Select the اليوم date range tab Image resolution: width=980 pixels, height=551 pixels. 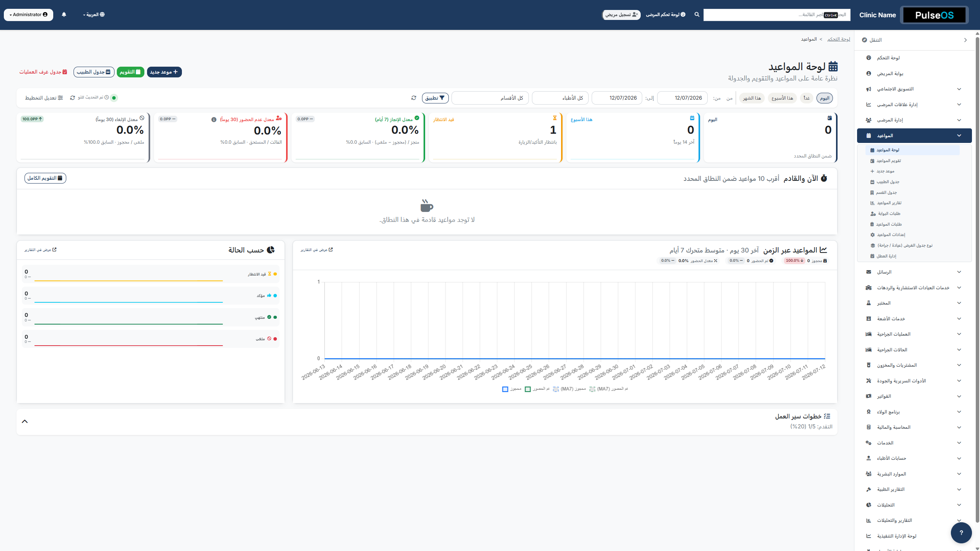pos(825,98)
